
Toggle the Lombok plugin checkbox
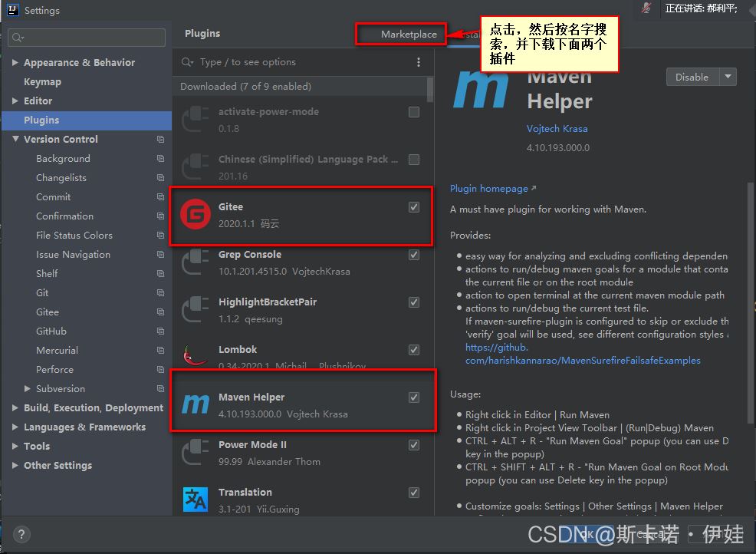414,350
